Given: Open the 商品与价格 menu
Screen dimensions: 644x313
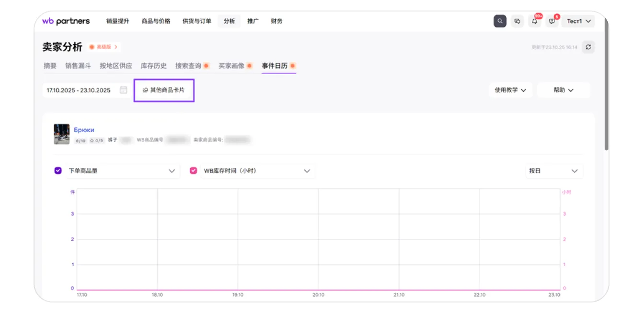Looking at the screenshot, I should (156, 21).
